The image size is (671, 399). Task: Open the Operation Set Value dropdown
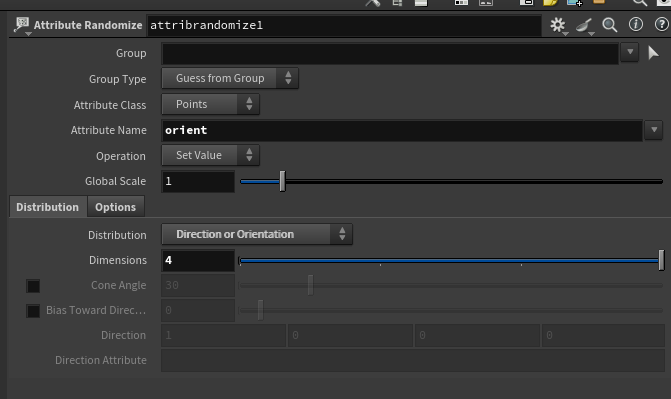pyautogui.click(x=210, y=155)
